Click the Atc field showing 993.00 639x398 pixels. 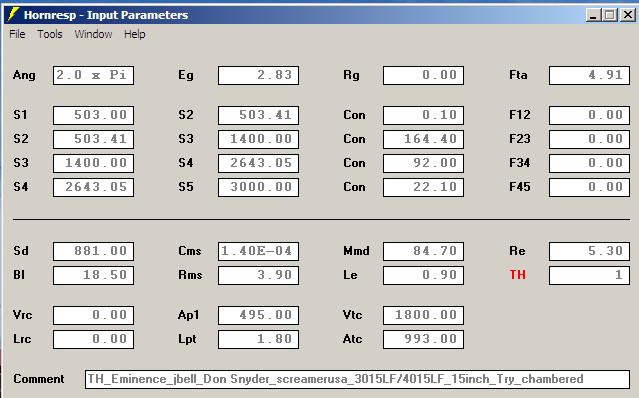[x=423, y=340]
